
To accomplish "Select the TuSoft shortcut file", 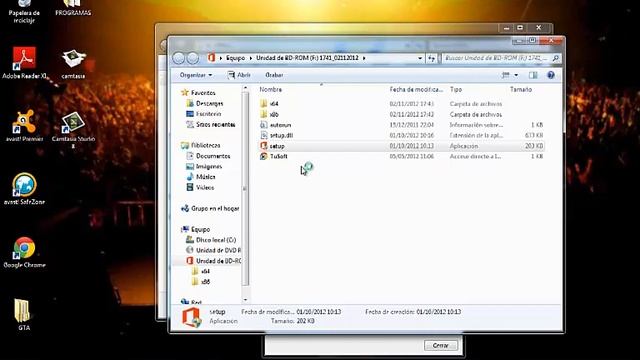I will [x=273, y=156].
